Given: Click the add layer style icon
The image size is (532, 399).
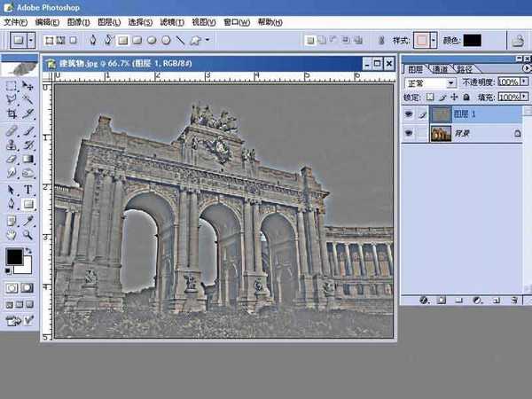Looking at the screenshot, I should pyautogui.click(x=425, y=300).
